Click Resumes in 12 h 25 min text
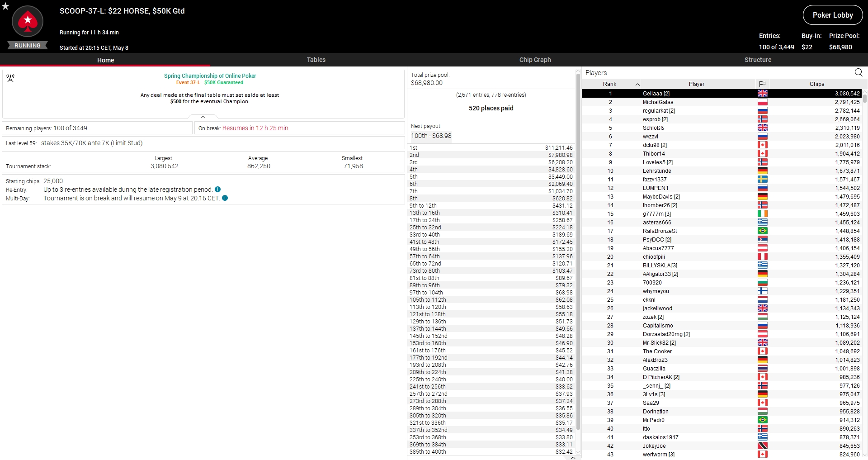Screen dimensions: 868x460 tap(255, 128)
